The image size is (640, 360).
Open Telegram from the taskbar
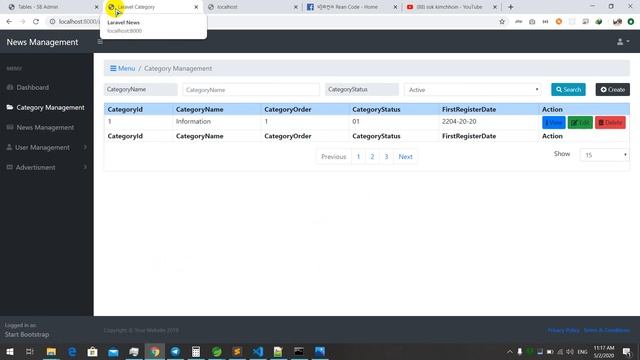(176, 351)
